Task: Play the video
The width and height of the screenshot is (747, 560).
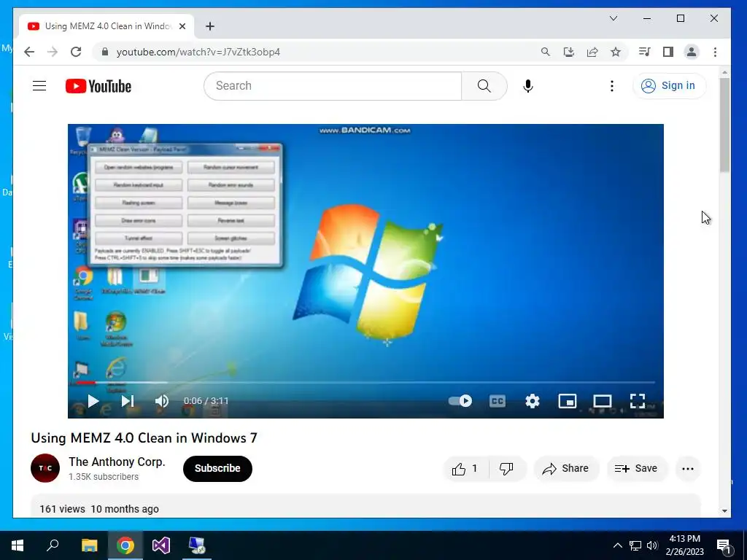Action: coord(93,401)
